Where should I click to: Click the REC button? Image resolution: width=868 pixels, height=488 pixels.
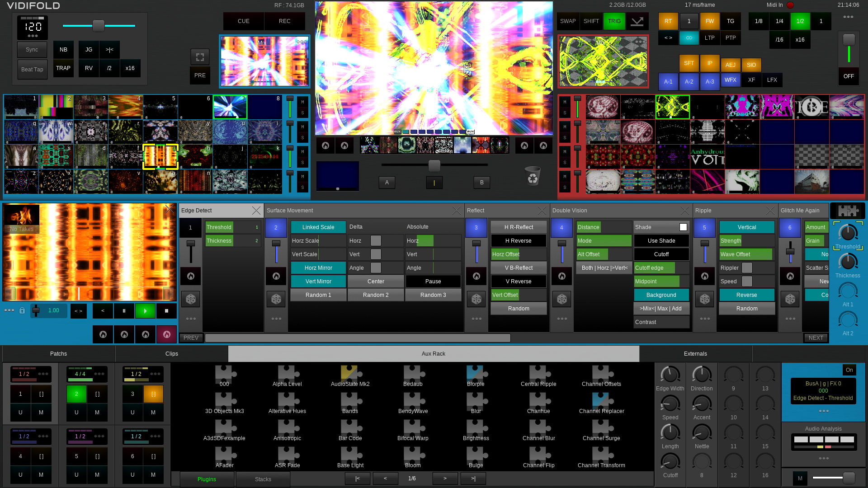point(285,21)
